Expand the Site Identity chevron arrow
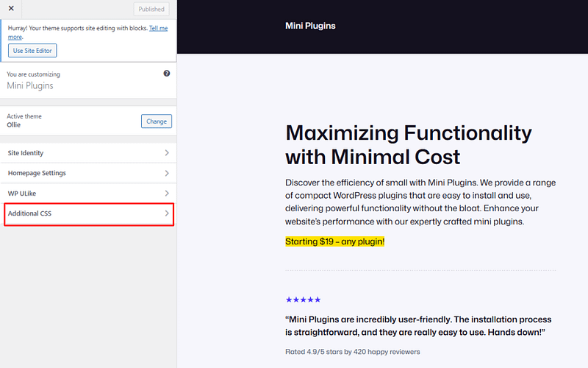 [167, 153]
